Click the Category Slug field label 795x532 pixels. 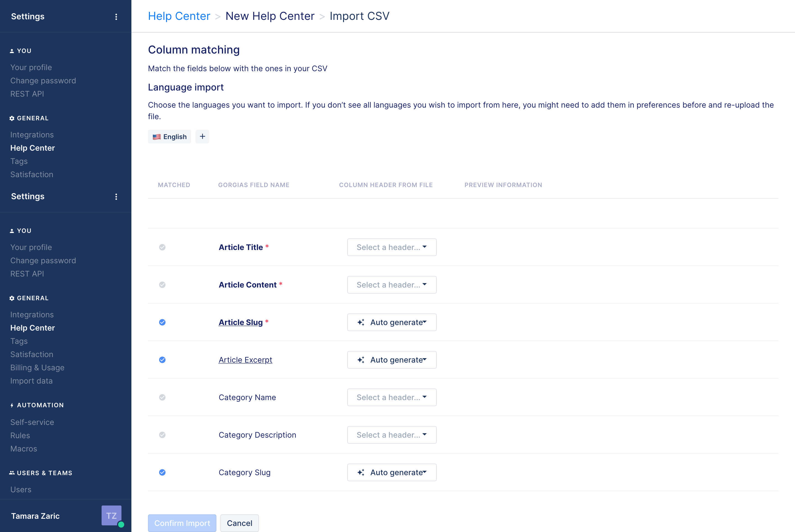tap(244, 472)
